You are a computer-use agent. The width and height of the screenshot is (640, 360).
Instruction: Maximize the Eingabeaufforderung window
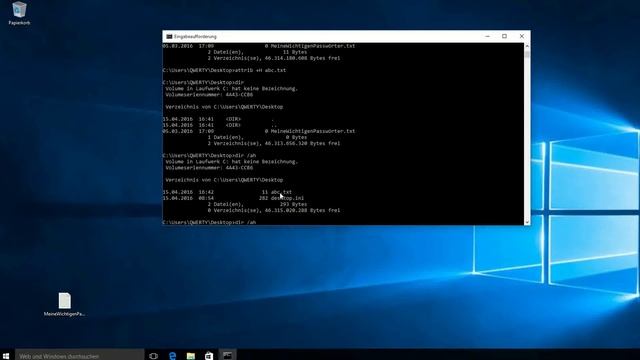click(x=504, y=36)
